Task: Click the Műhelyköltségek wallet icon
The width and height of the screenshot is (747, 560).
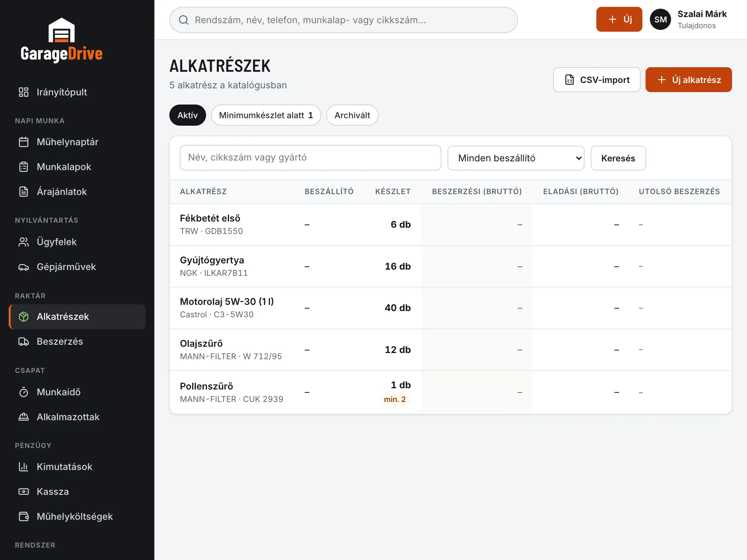Action: coord(24,516)
